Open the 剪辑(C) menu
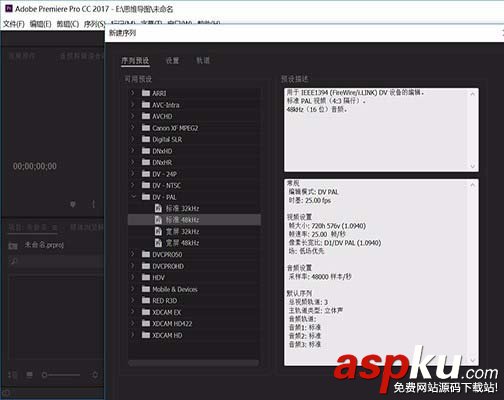Screen dimensions: 504x400 tap(68, 24)
